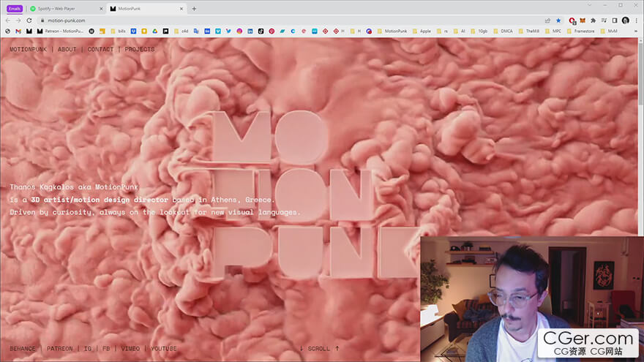Go to the ABOUT page link
This screenshot has height=362, width=644.
(67, 49)
